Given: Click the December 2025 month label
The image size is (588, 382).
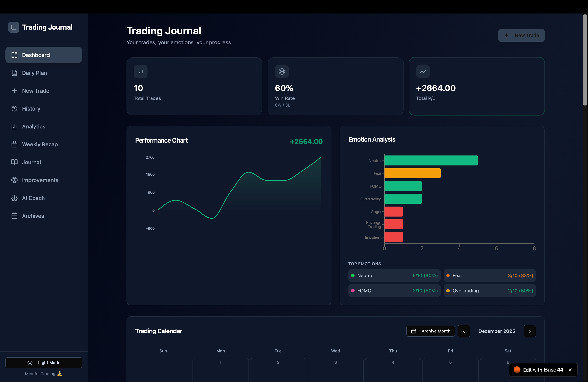Looking at the screenshot, I should (x=497, y=331).
